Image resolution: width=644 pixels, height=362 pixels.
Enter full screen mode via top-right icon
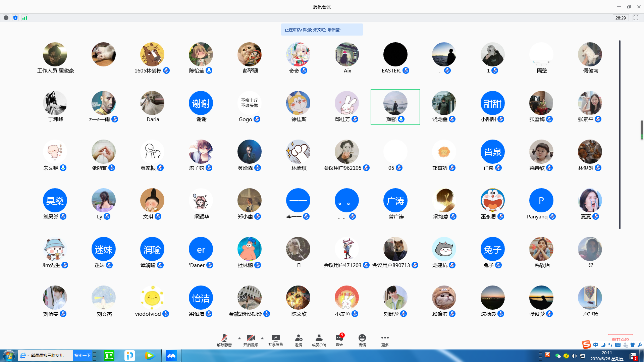636,18
